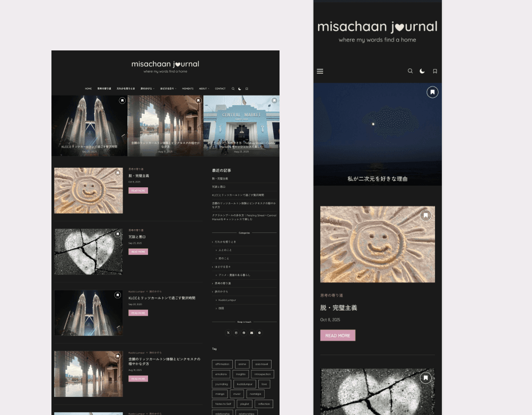532x415 pixels.
Task: Tap the search icon in the mobile header
Action: 410,71
